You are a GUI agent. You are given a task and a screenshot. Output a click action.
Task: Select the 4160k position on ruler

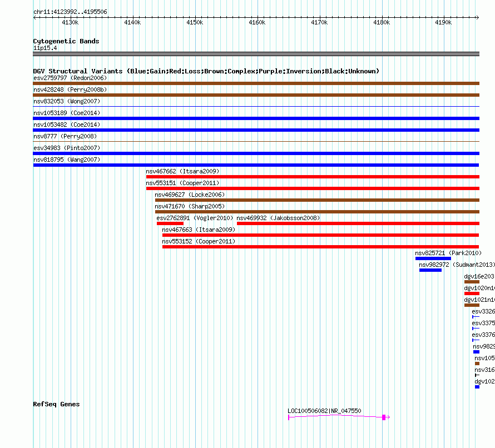click(x=257, y=22)
